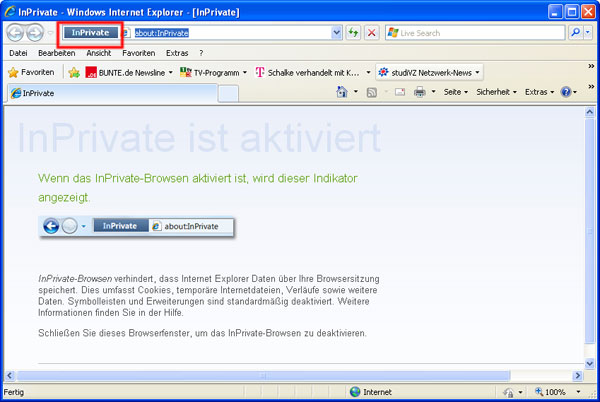600x402 pixels.
Task: Click the Home page icon
Action: [342, 92]
